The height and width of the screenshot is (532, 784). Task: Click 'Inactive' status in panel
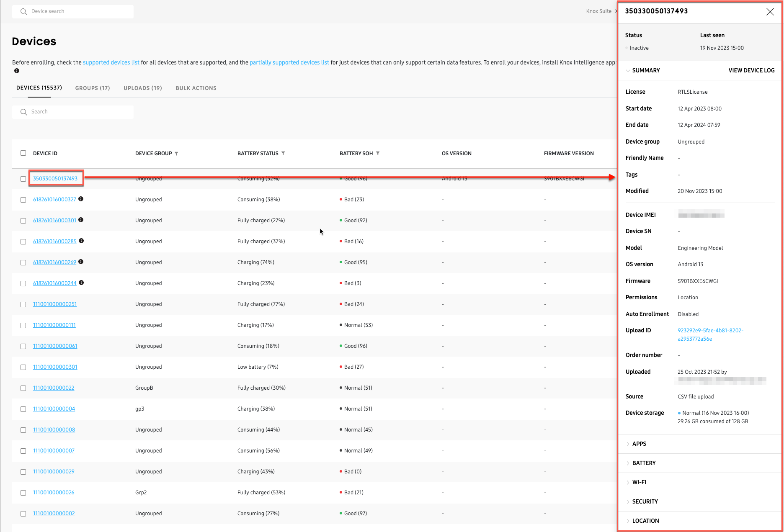click(639, 48)
